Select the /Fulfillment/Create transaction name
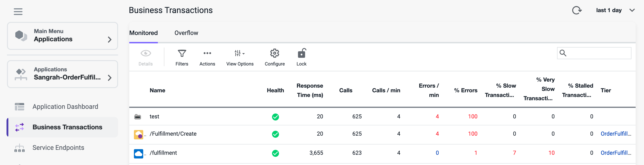The height and width of the screenshot is (165, 644). click(x=173, y=134)
